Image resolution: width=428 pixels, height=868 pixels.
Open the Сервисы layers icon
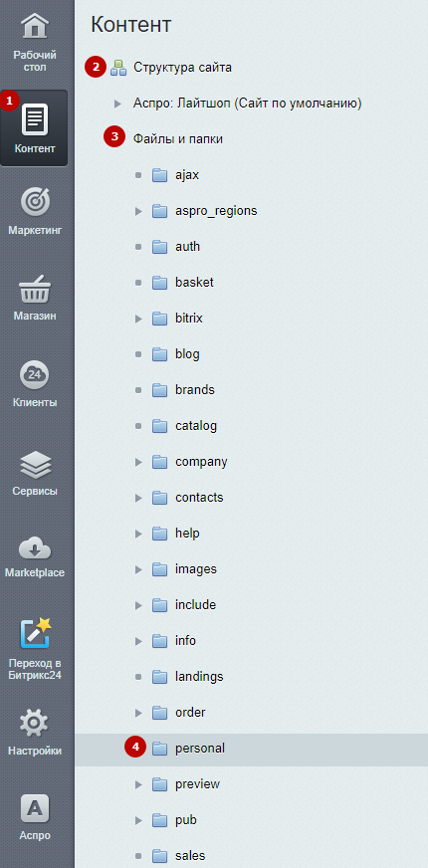pyautogui.click(x=34, y=463)
